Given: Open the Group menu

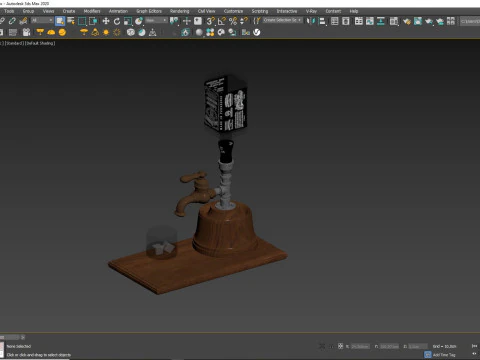Looking at the screenshot, I should pyautogui.click(x=28, y=11).
